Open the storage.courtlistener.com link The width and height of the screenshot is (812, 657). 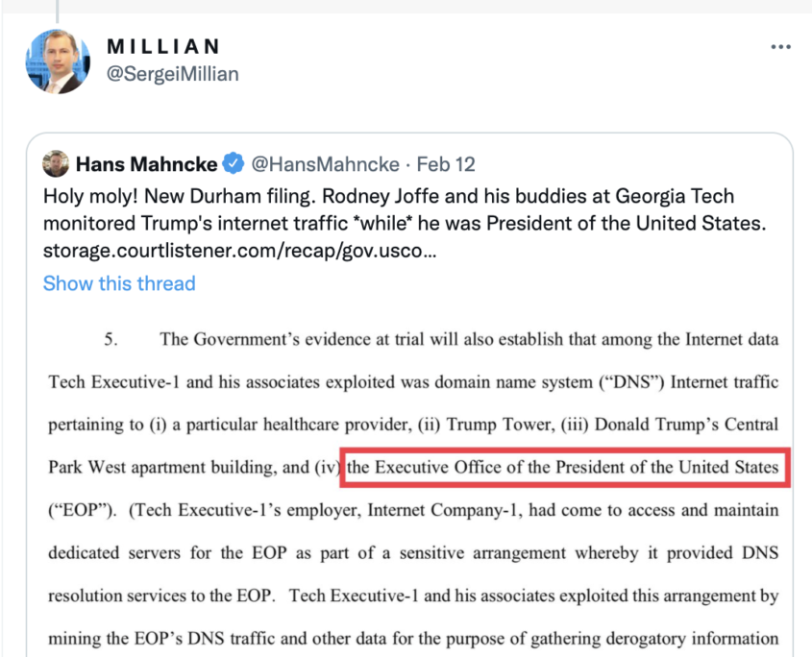(x=240, y=253)
